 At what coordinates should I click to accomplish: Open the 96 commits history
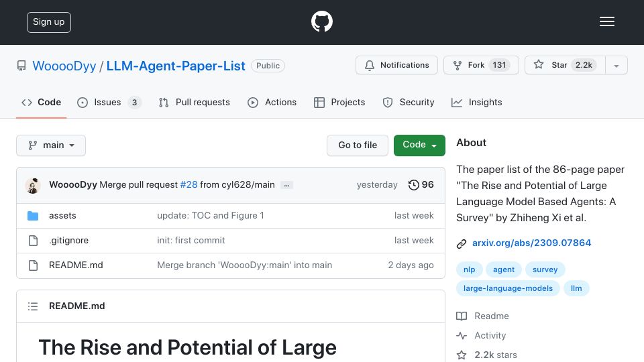pos(421,185)
